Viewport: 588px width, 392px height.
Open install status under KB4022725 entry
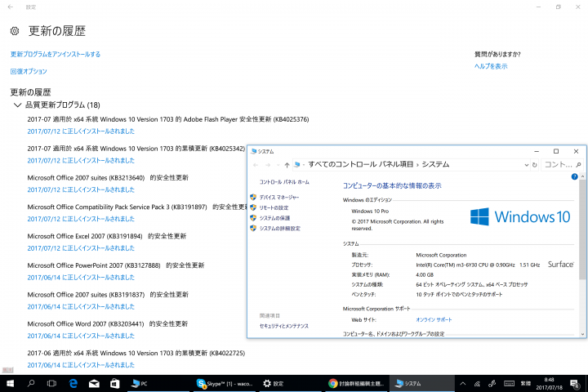pos(81,365)
